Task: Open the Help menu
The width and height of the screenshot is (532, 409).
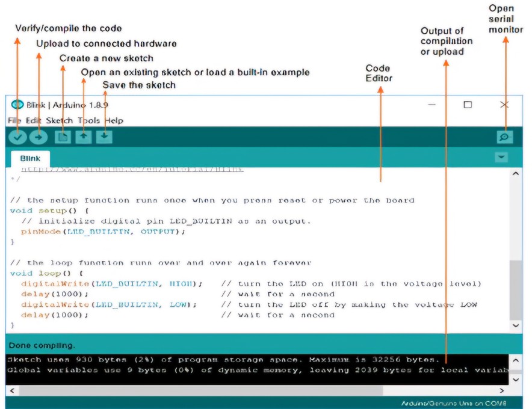Action: click(x=114, y=120)
